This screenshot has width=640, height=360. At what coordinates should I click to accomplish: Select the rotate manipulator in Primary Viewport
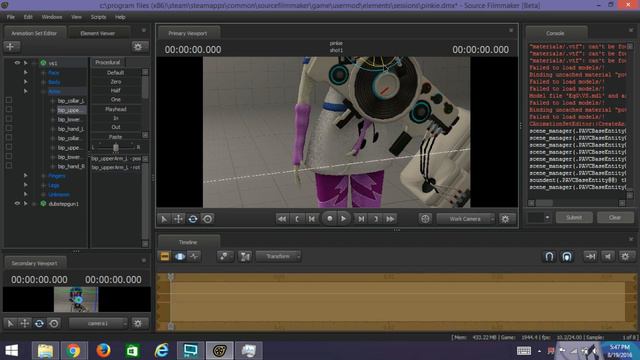(x=193, y=219)
